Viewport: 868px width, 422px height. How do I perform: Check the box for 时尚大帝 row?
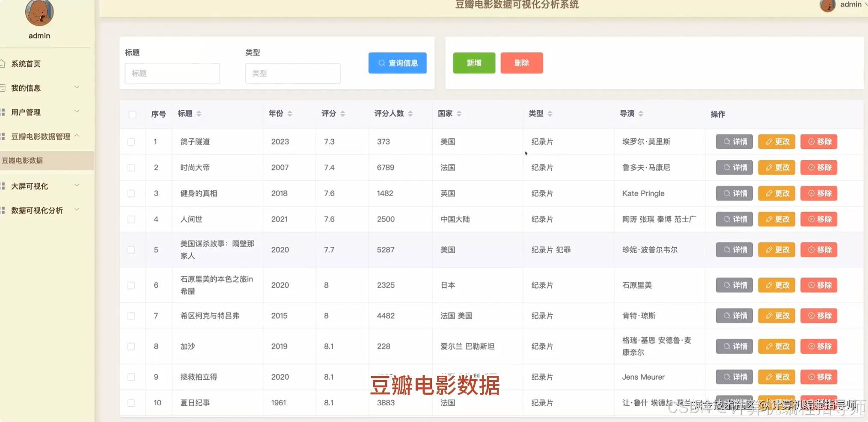tap(131, 168)
